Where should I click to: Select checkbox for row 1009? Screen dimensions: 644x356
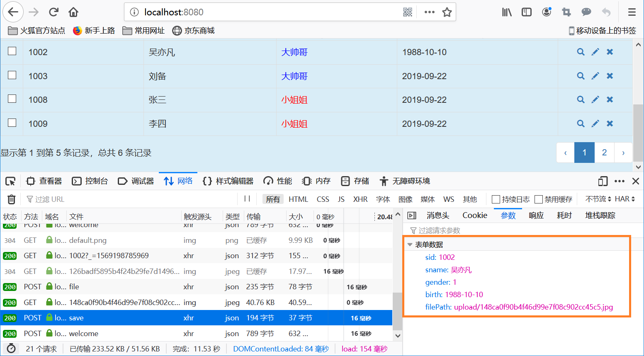(x=12, y=123)
